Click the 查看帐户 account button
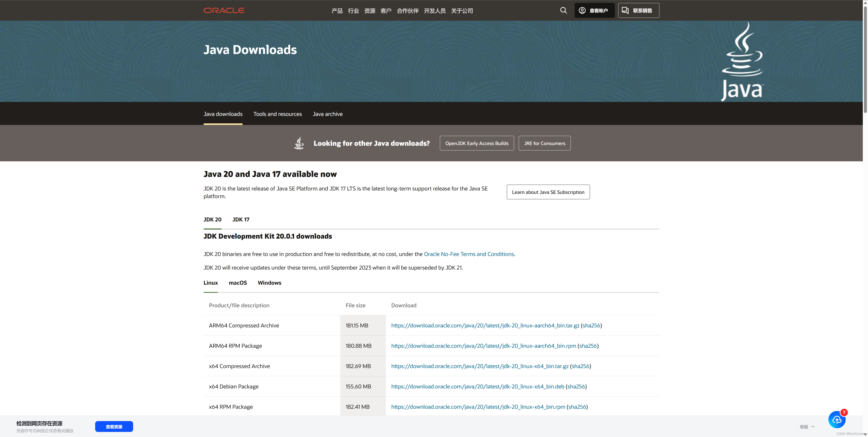The image size is (868, 437). click(x=594, y=10)
